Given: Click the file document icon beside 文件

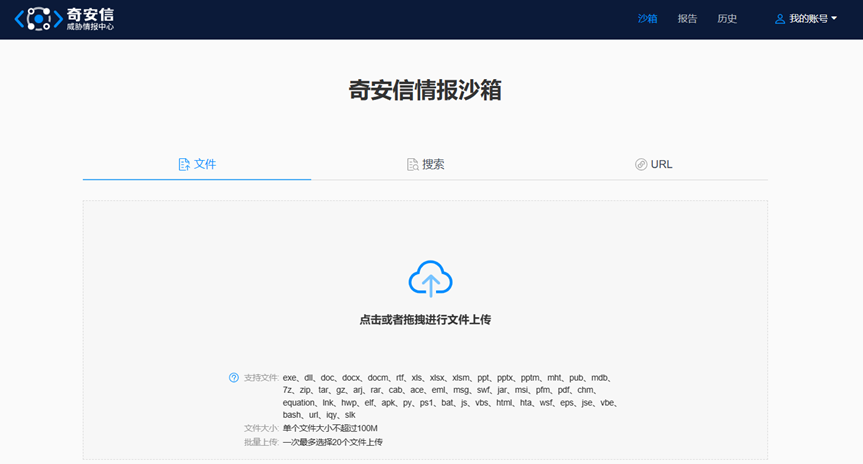Looking at the screenshot, I should [x=184, y=165].
